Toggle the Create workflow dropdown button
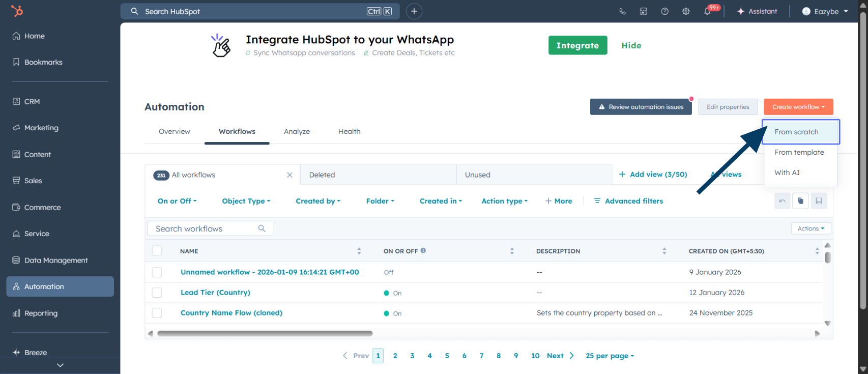This screenshot has height=374, width=868. 798,107
